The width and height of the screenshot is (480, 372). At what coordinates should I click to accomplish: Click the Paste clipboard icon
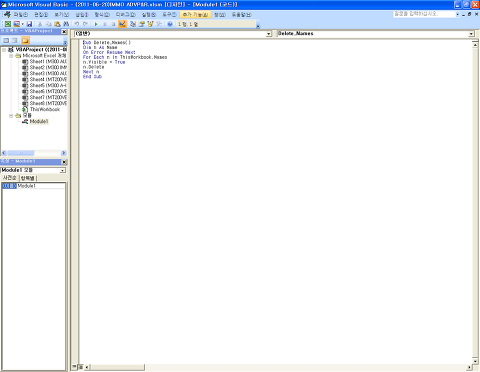coord(57,24)
